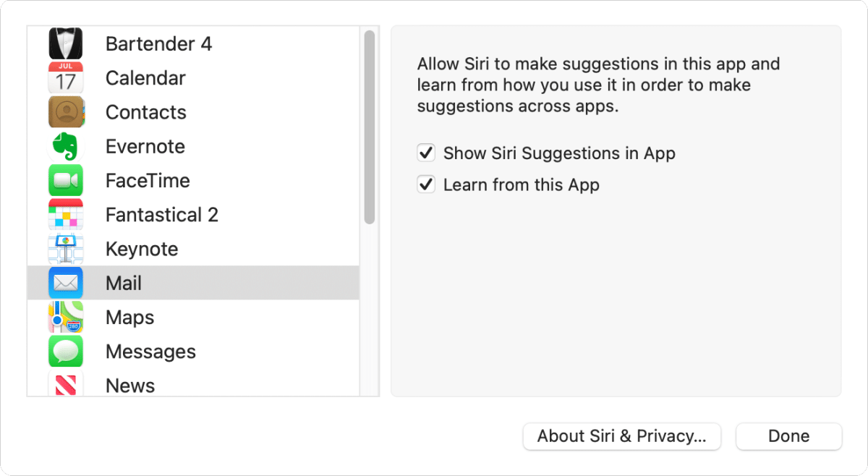
Task: Click the Evernote elephant icon
Action: [x=66, y=146]
